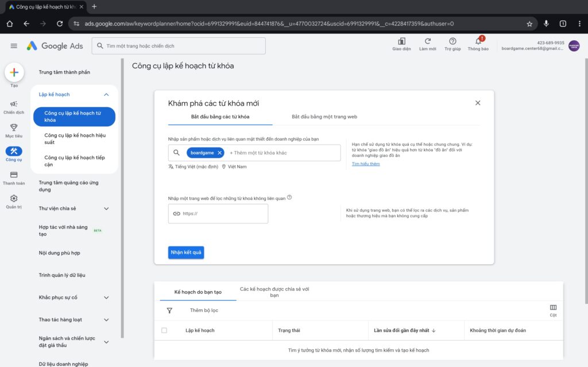This screenshot has height=367, width=588.
Task: Collapse the Lập kế hoạch section
Action: click(106, 94)
